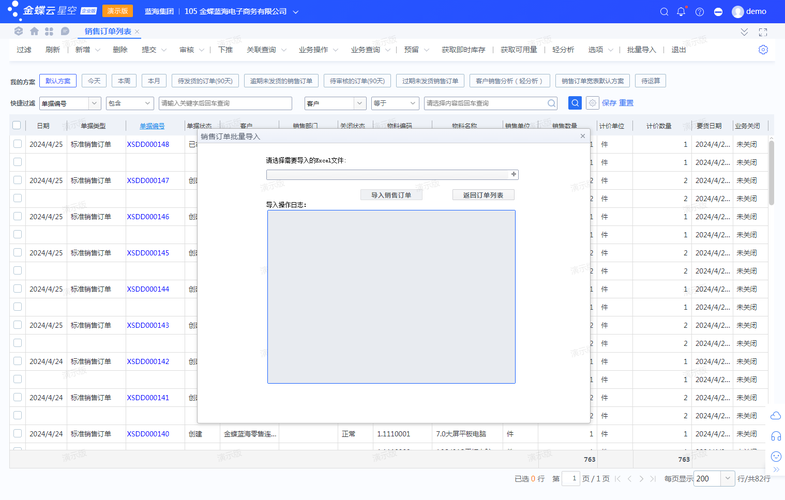Select the 本月 scheme
This screenshot has width=785, height=500.
coord(154,81)
